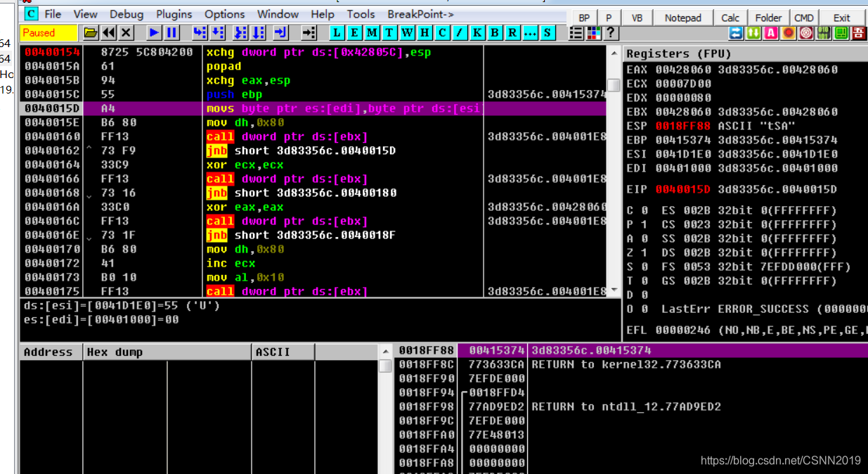Pause execution with the pause icon

171,32
